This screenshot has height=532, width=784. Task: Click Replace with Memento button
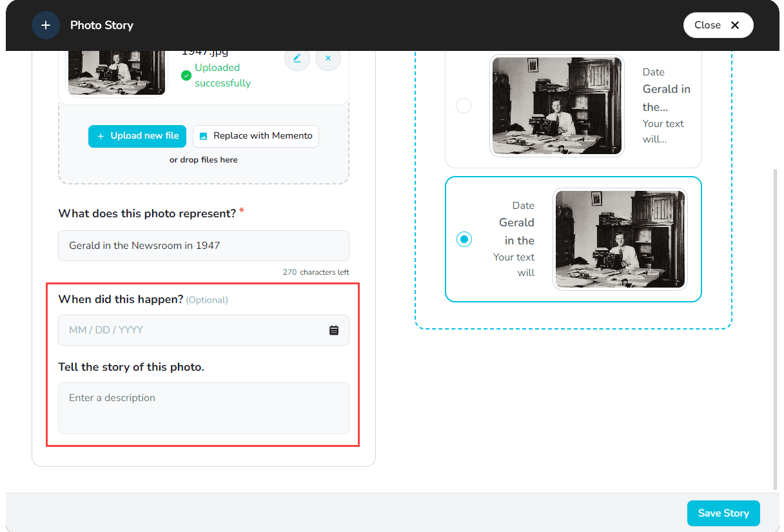tap(256, 136)
